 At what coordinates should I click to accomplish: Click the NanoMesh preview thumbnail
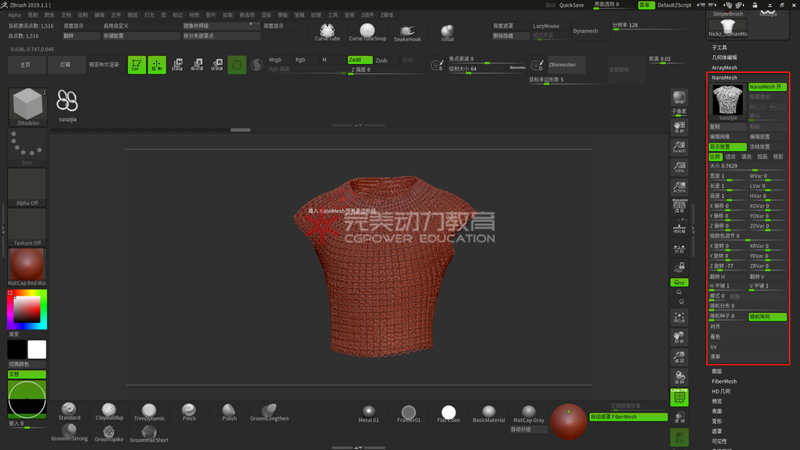point(727,101)
